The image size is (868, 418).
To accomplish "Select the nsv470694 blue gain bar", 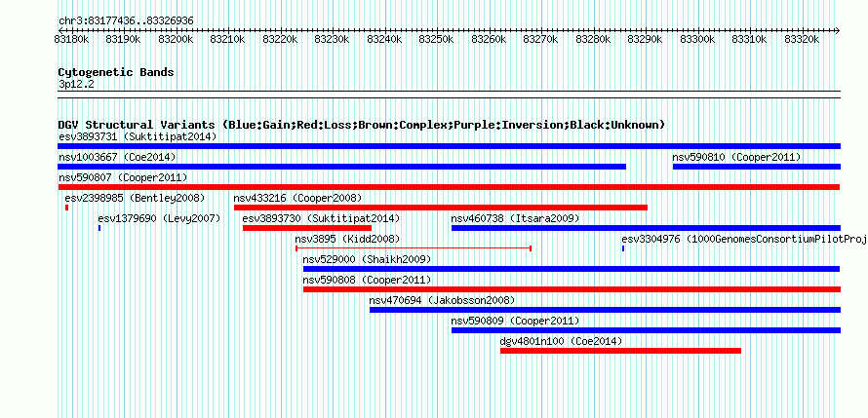I will (605, 310).
